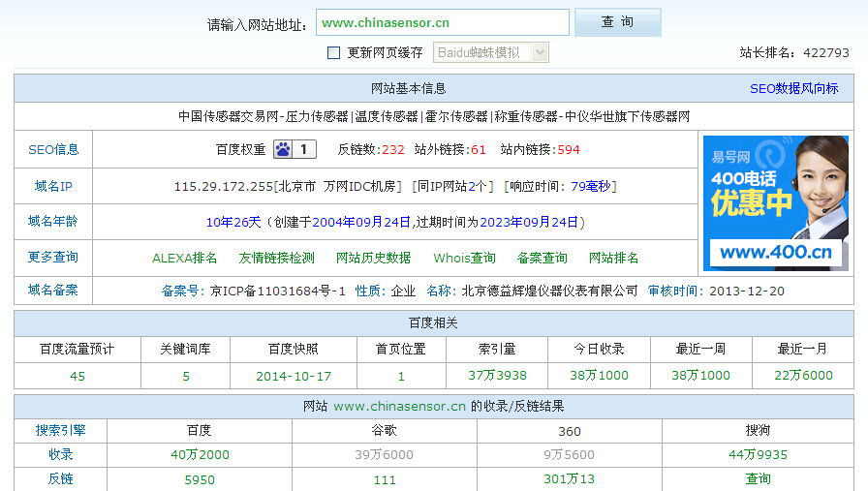
Task: Click the index volume 37万3938
Action: 497,376
